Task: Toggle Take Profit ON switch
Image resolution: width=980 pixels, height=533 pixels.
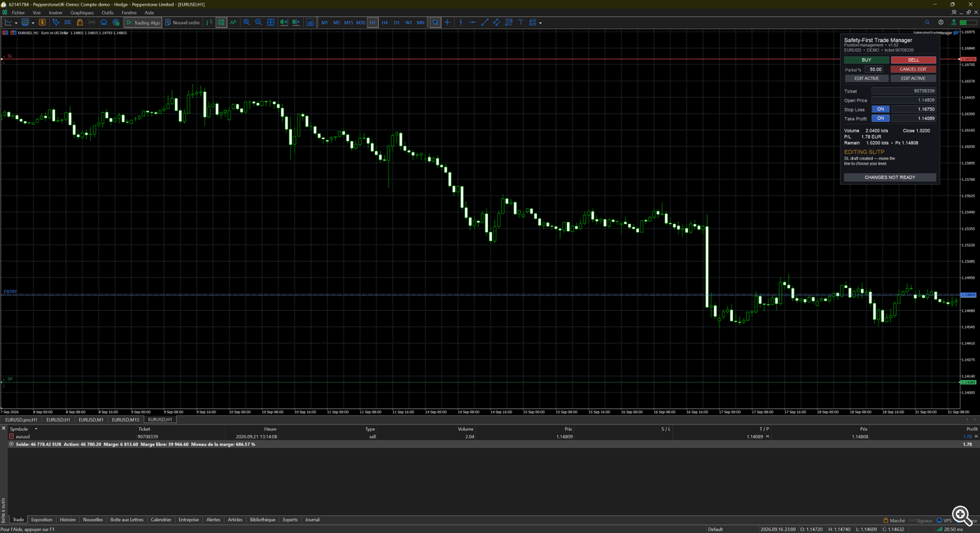Action: coord(881,118)
